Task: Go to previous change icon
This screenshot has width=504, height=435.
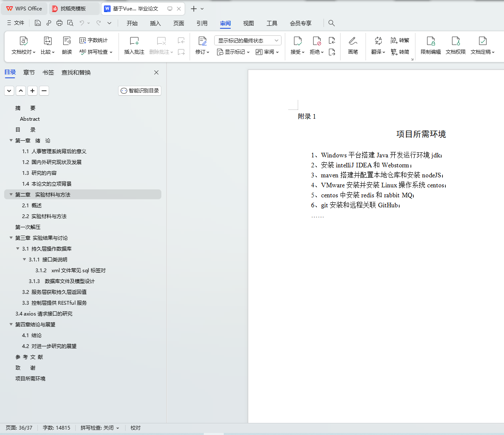Action: click(332, 40)
